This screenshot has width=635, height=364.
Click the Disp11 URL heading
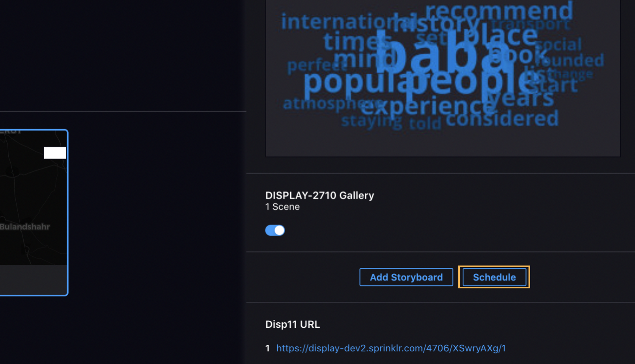pos(292,324)
